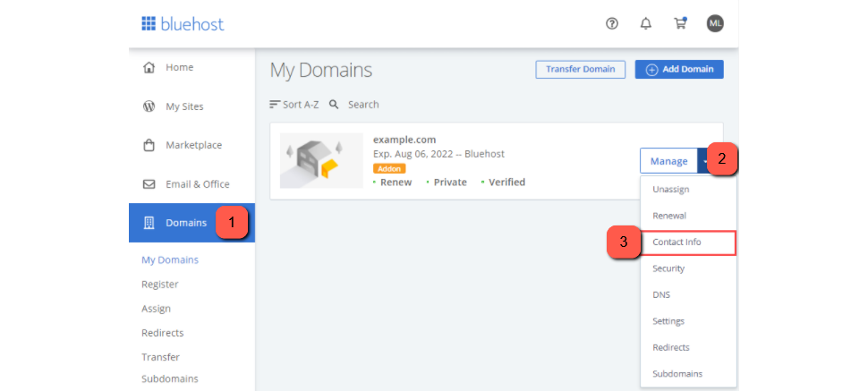
Task: Click the Manage button for example.com
Action: click(668, 161)
